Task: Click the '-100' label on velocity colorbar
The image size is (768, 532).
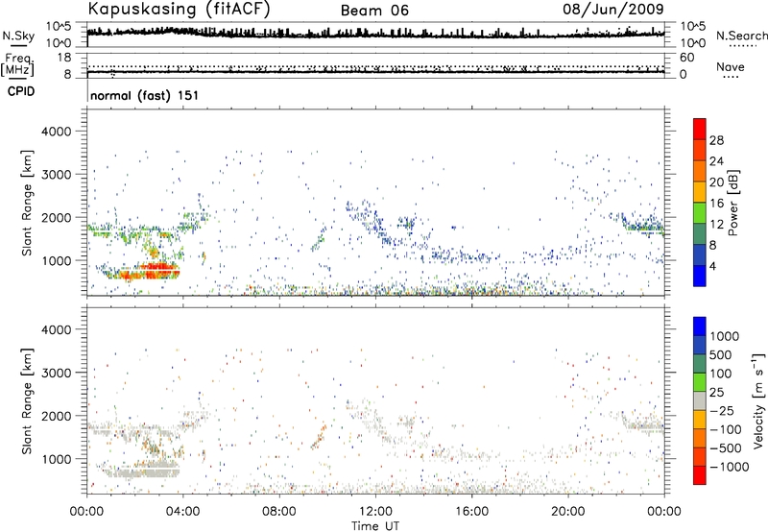Action: tap(725, 429)
